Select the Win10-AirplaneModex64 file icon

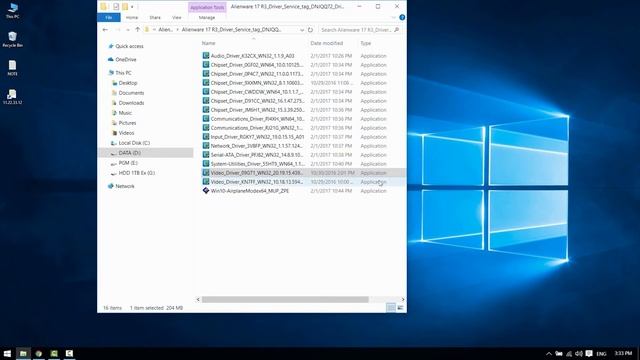click(206, 191)
